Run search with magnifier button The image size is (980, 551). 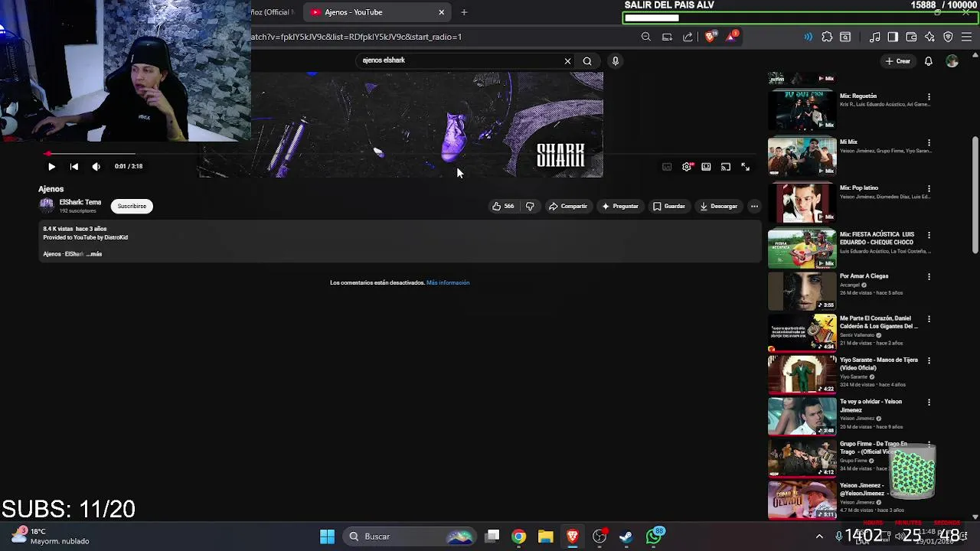click(x=587, y=60)
